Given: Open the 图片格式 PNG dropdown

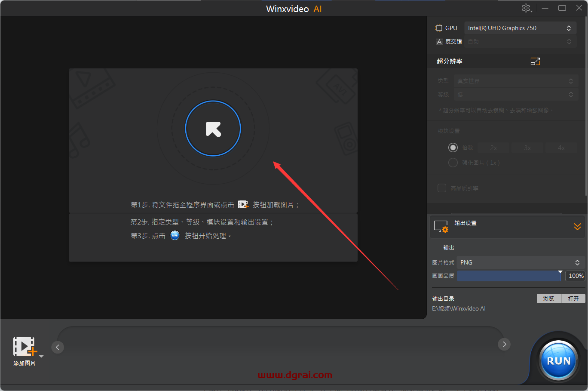Looking at the screenshot, I should coord(521,262).
